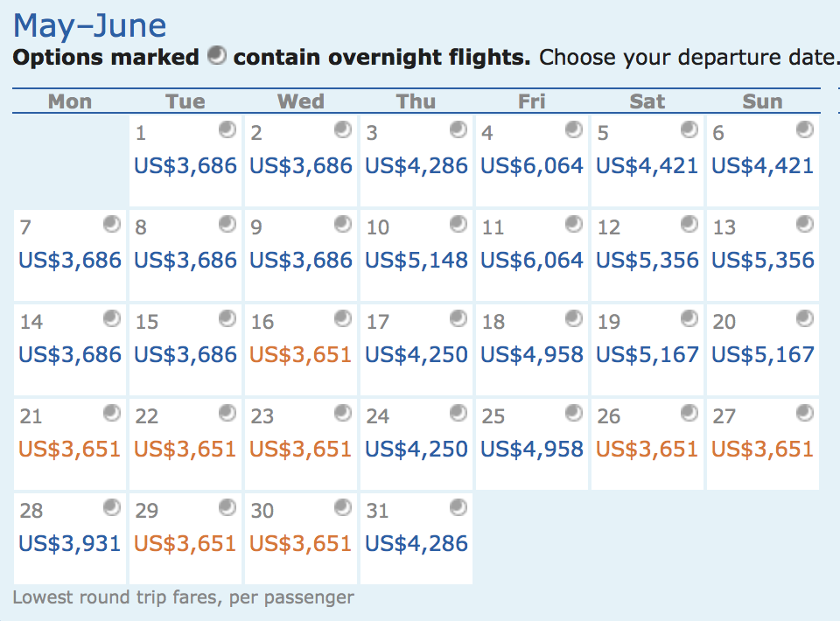The width and height of the screenshot is (840, 621).
Task: Select the orange US$3,651 fare on May 16
Action: pos(300,353)
